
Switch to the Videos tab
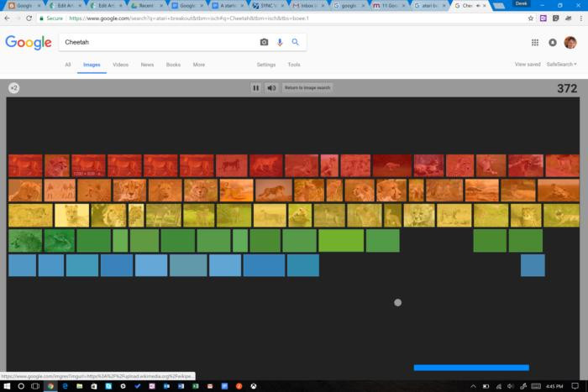point(121,65)
